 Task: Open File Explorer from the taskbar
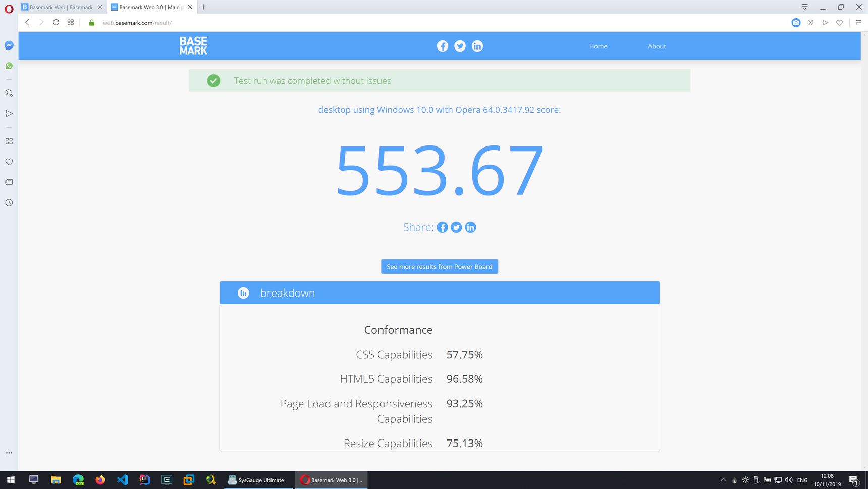[56, 480]
